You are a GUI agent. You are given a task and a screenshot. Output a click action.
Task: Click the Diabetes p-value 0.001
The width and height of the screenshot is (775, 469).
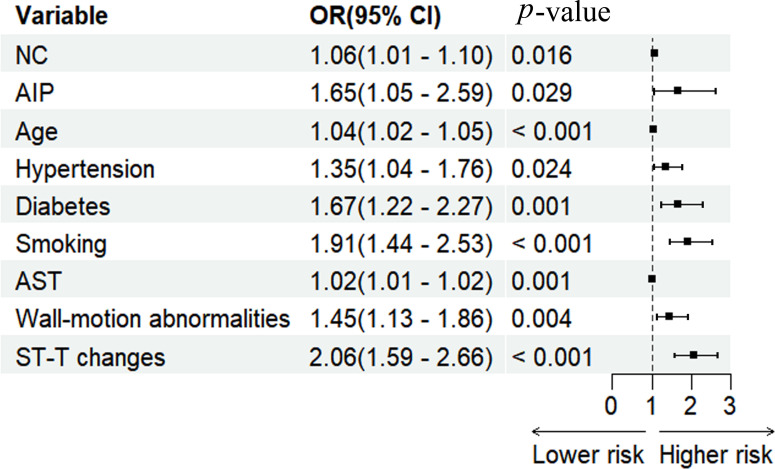(x=541, y=206)
